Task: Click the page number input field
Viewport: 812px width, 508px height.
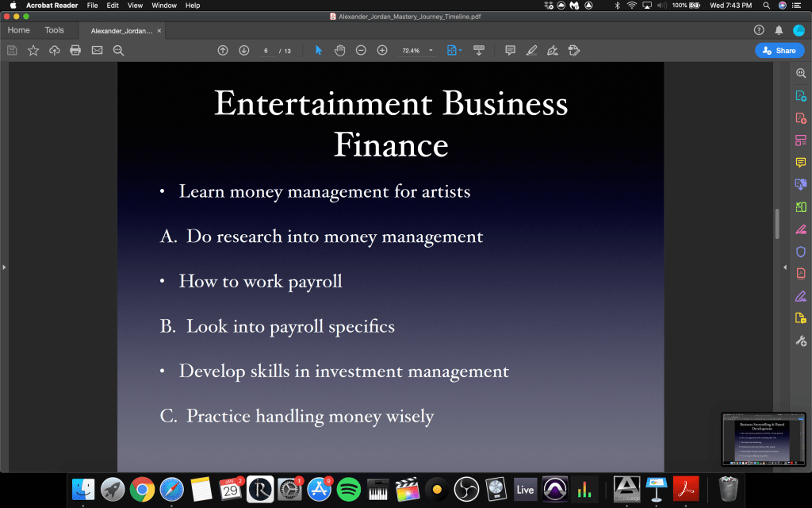Action: click(x=266, y=51)
